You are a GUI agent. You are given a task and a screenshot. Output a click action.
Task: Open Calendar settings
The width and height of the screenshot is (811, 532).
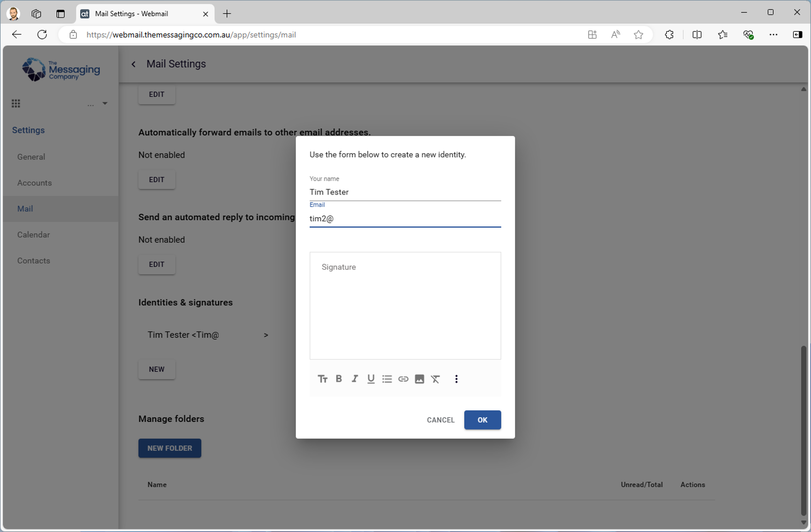(33, 235)
